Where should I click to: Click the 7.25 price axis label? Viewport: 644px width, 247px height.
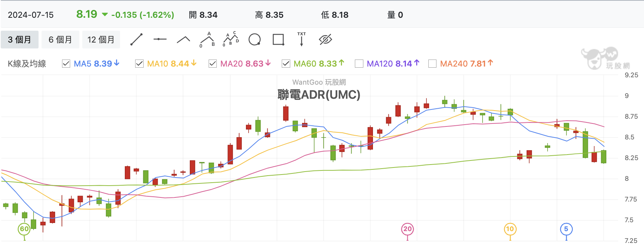(x=631, y=241)
